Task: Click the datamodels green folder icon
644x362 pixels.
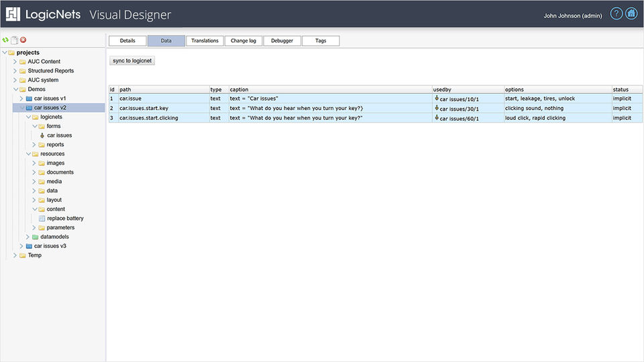Action: pyautogui.click(x=36, y=237)
